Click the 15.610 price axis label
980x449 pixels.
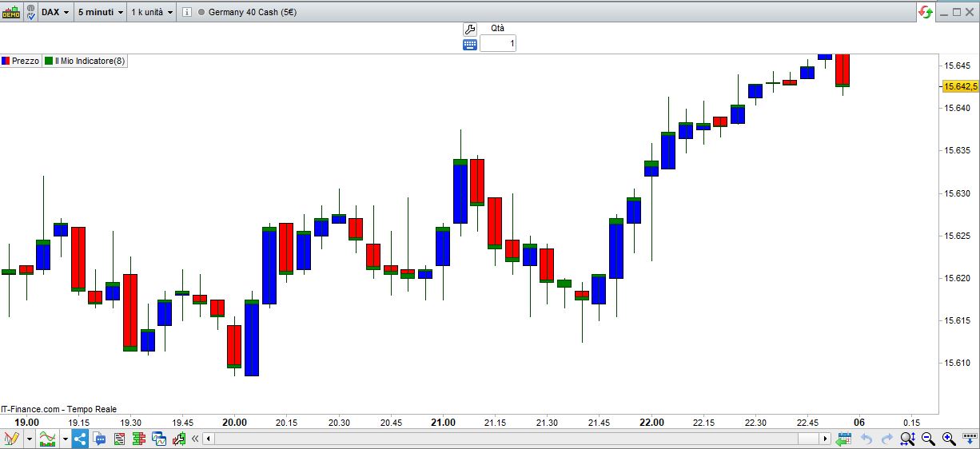pos(957,363)
